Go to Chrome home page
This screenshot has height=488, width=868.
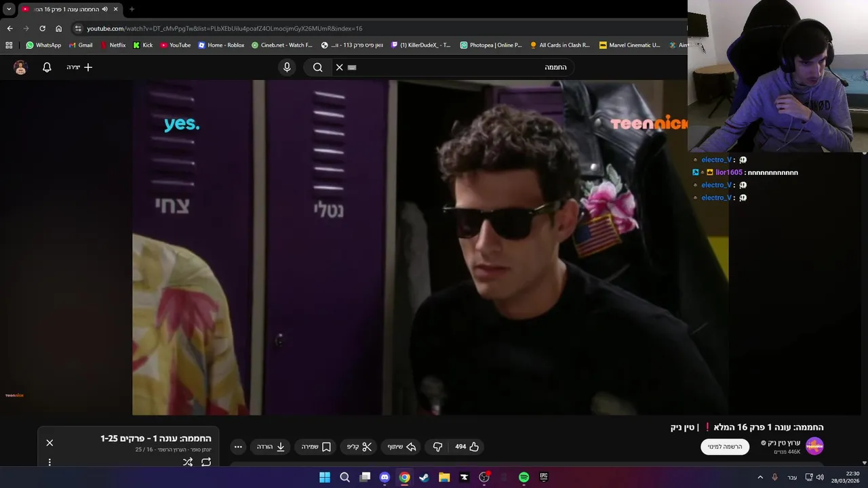pyautogui.click(x=58, y=28)
